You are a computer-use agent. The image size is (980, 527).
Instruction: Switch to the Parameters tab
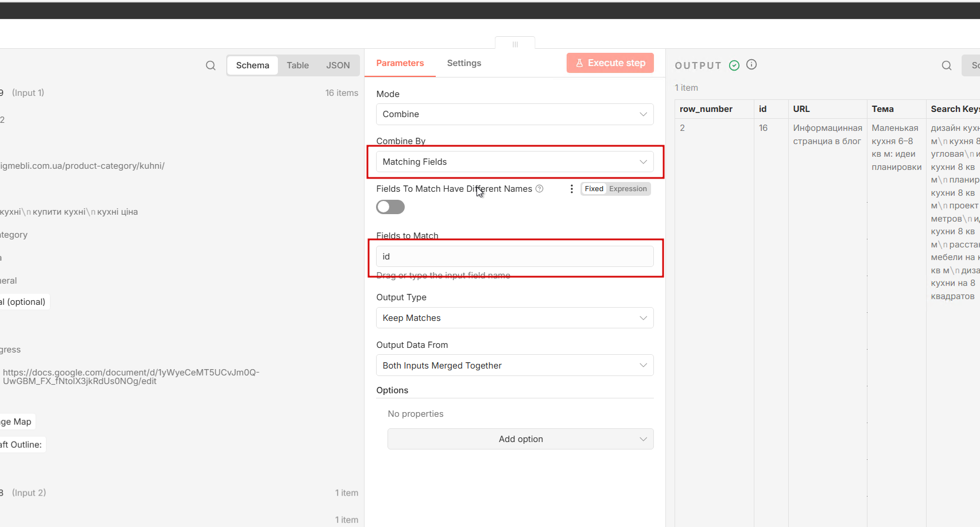tap(400, 63)
